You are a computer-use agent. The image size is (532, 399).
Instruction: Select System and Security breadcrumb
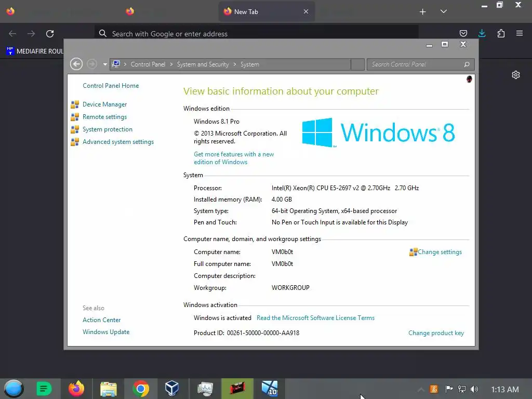click(203, 64)
